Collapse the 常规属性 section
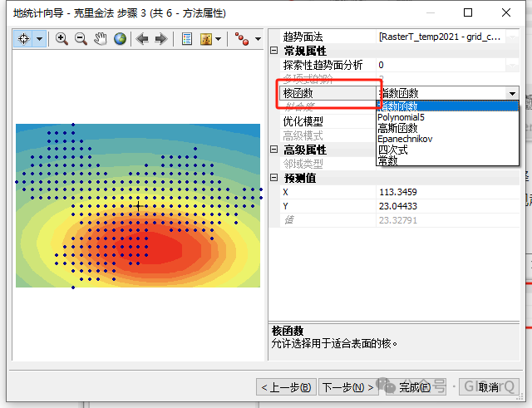This screenshot has height=408, width=532. [274, 51]
